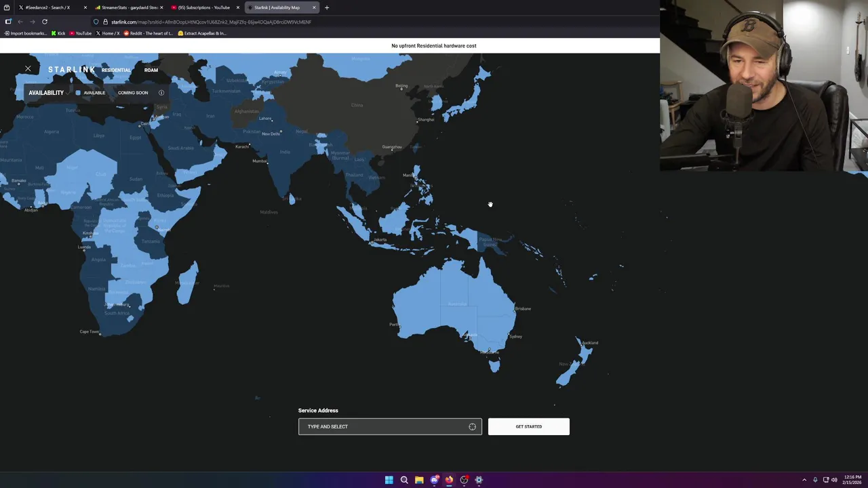The width and height of the screenshot is (868, 488).
Task: Switch to Seedance2 Search X tab
Action: click(47, 7)
